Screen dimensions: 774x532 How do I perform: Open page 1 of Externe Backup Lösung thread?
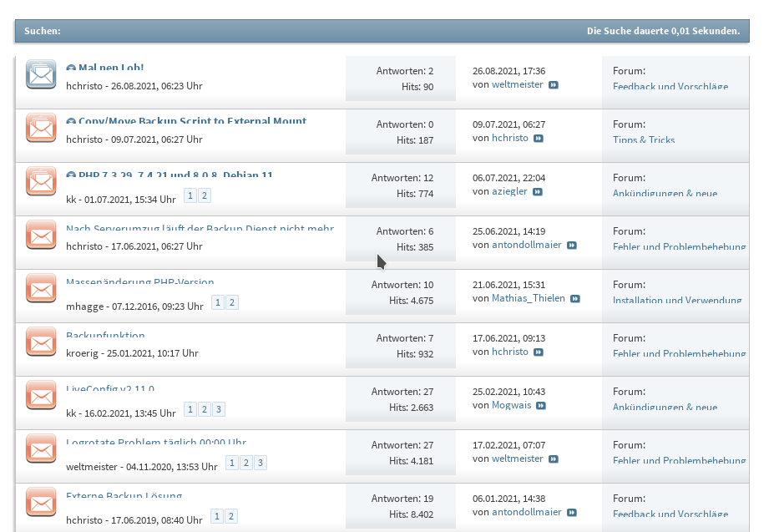217,516
